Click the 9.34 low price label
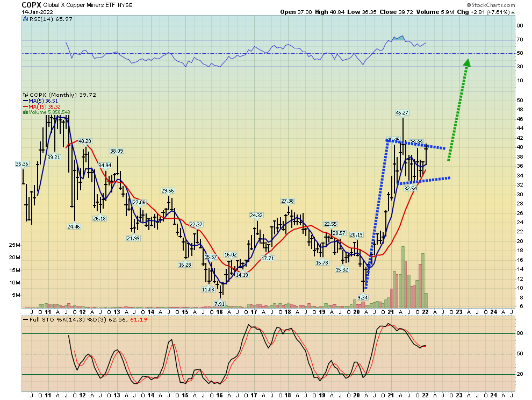Image resolution: width=532 pixels, height=400 pixels. click(x=362, y=297)
